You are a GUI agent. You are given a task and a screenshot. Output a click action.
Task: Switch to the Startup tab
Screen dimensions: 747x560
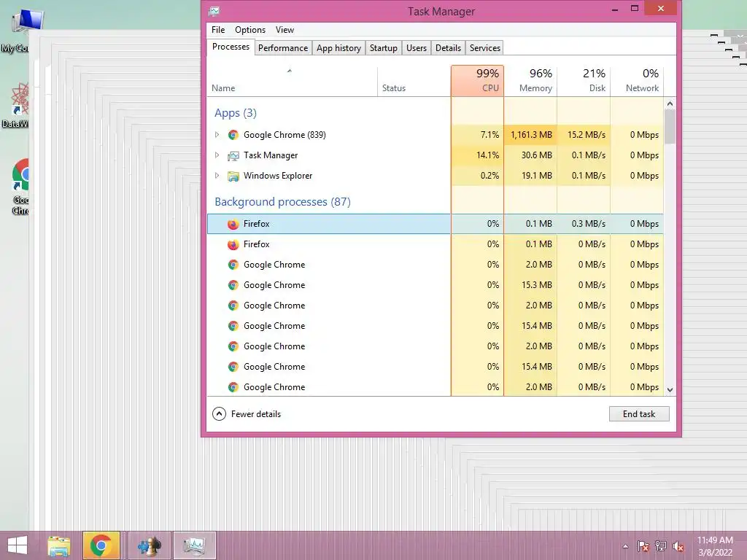[384, 48]
